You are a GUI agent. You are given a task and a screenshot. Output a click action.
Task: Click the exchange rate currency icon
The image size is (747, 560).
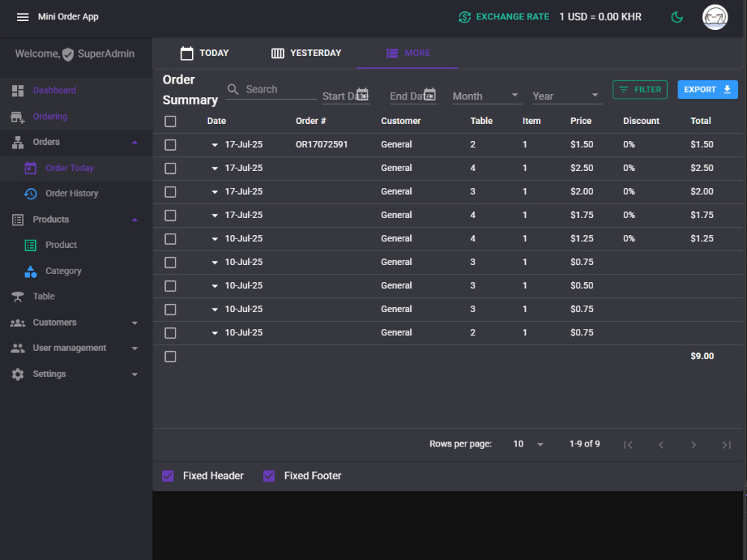(465, 17)
